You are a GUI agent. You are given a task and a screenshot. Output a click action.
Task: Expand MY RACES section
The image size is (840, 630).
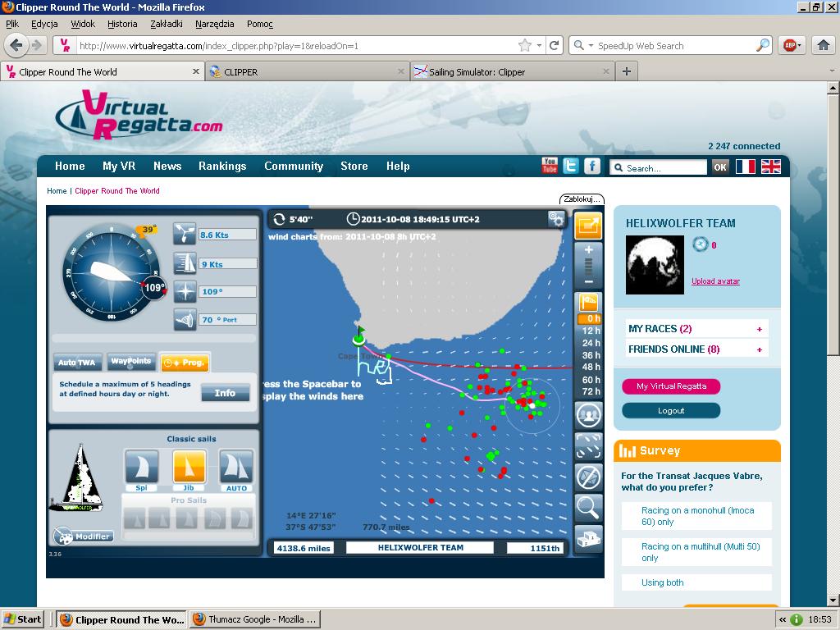[x=760, y=329]
